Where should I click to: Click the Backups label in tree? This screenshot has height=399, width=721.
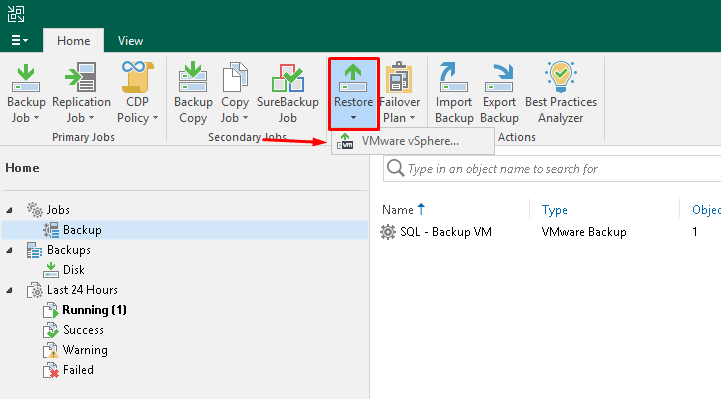coord(69,250)
